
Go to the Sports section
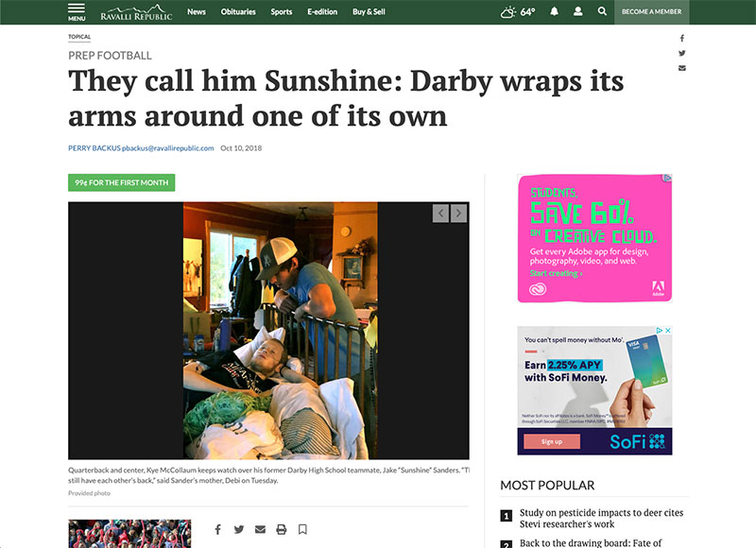(281, 11)
